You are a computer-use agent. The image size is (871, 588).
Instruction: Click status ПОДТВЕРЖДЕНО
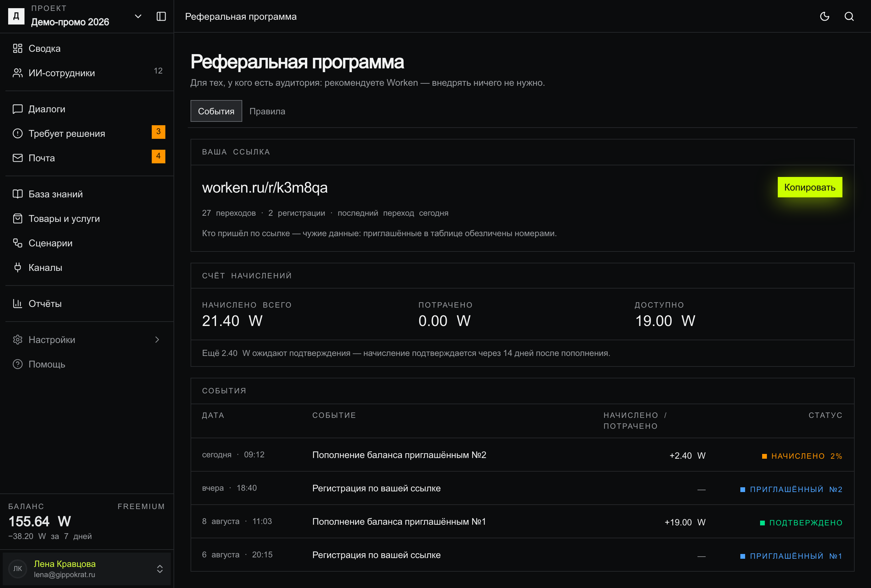801,523
